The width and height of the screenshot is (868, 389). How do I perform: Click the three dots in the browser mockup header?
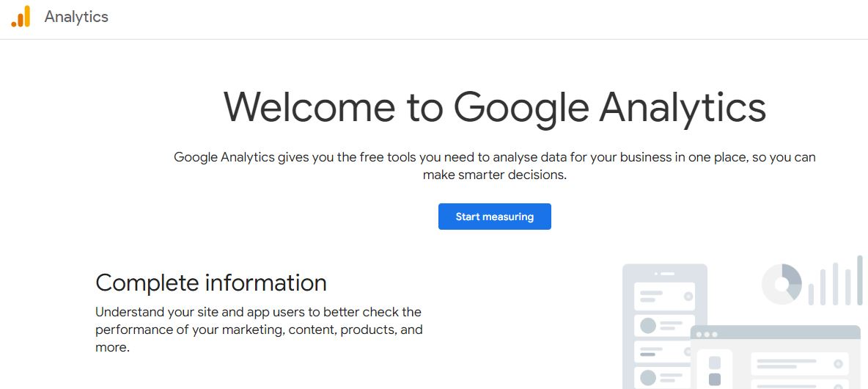coord(708,334)
